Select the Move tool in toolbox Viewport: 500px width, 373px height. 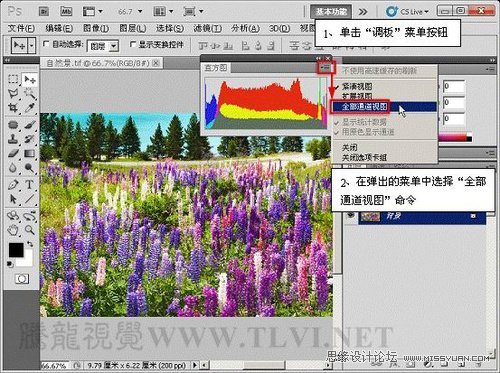pos(30,79)
